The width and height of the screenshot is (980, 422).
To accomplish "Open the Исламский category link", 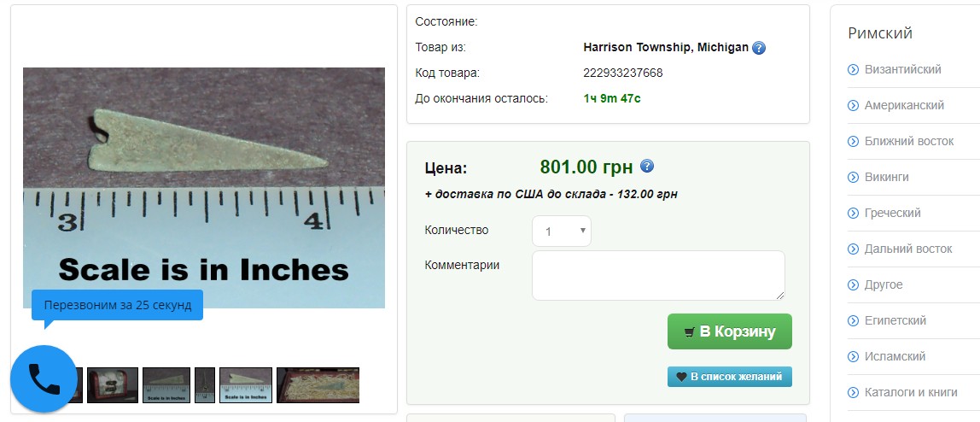I will [x=895, y=356].
